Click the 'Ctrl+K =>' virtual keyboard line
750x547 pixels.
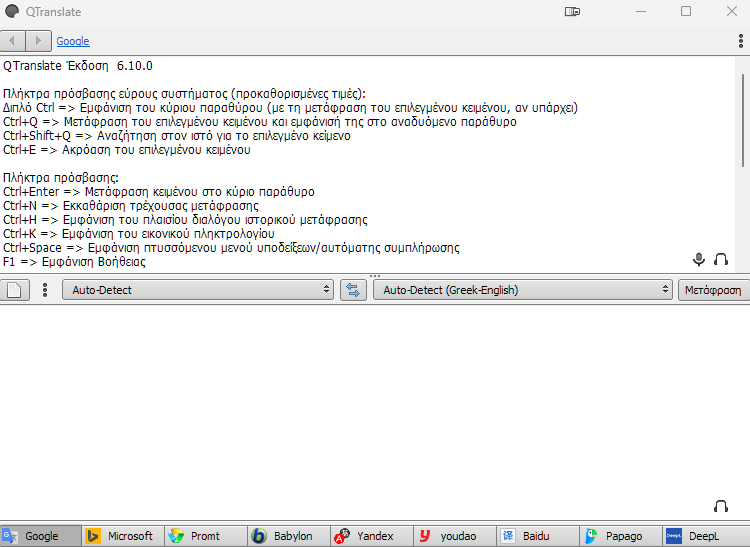139,233
